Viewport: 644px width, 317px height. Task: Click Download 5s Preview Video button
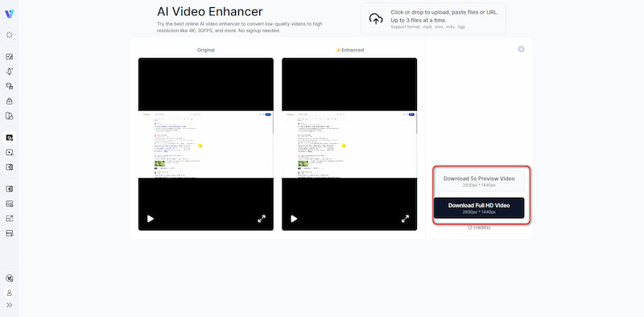479,181
